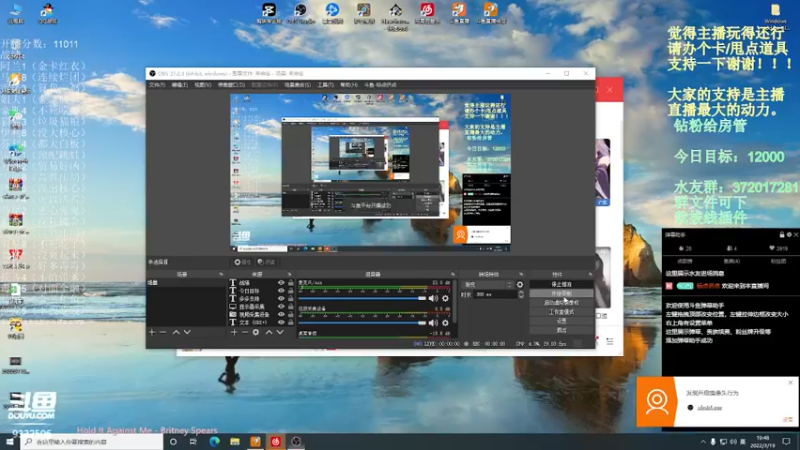This screenshot has width=800, height=450.
Task: Add a new scene in OBS Scenes panel
Action: 152,332
